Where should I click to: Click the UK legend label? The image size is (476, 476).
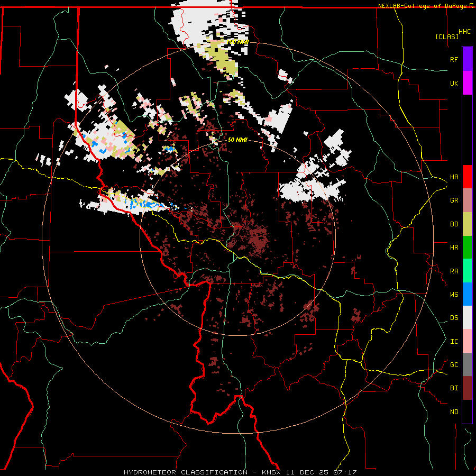[x=454, y=83]
